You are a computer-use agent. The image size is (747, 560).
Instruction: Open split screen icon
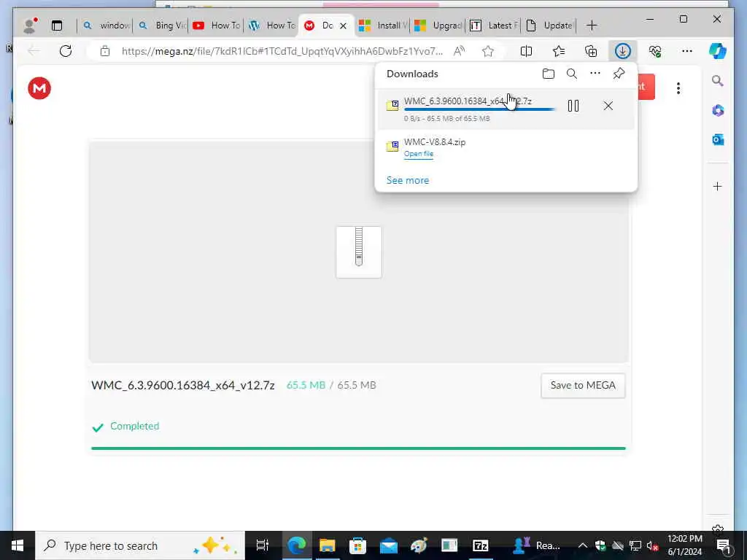click(527, 51)
